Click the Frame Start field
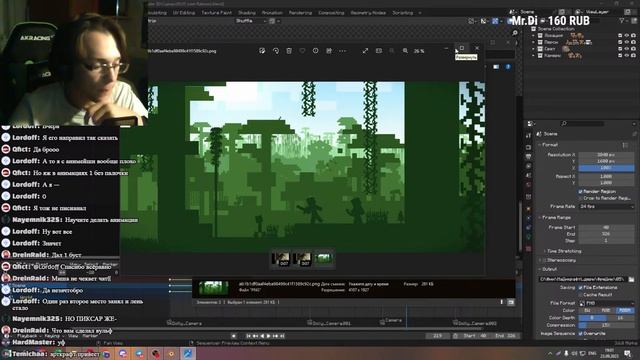Image resolution: width=640 pixels, height=360 pixels. 607,227
